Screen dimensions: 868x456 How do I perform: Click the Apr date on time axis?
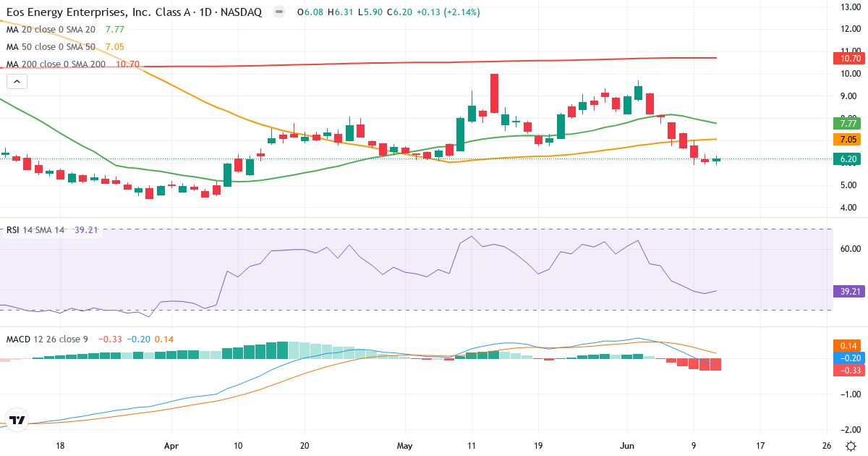(x=171, y=446)
